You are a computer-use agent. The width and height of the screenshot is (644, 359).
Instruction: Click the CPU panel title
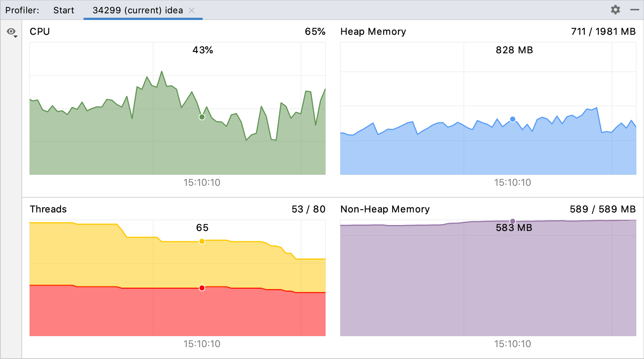pos(40,31)
